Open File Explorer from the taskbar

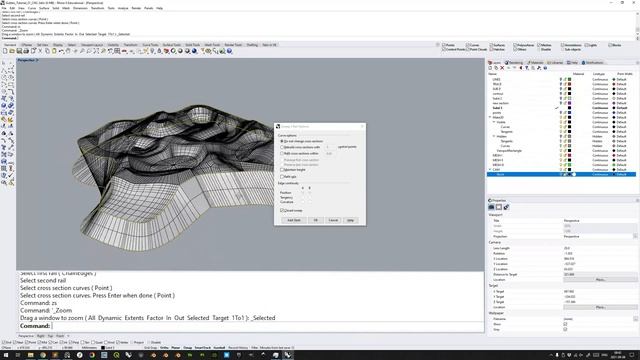[x=30, y=355]
